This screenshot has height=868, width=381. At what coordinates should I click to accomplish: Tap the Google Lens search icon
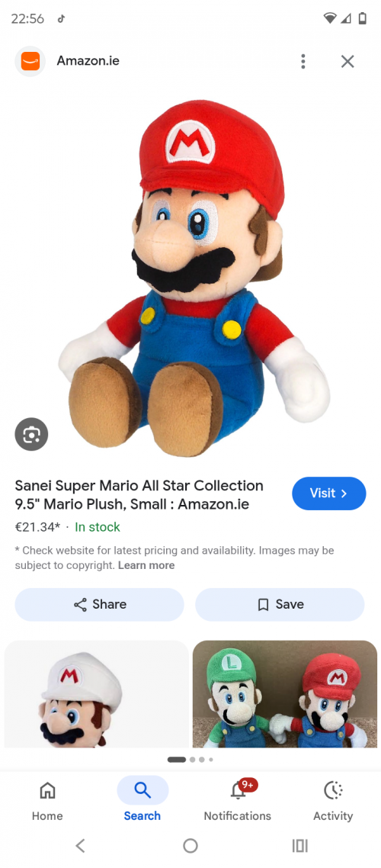click(x=31, y=435)
